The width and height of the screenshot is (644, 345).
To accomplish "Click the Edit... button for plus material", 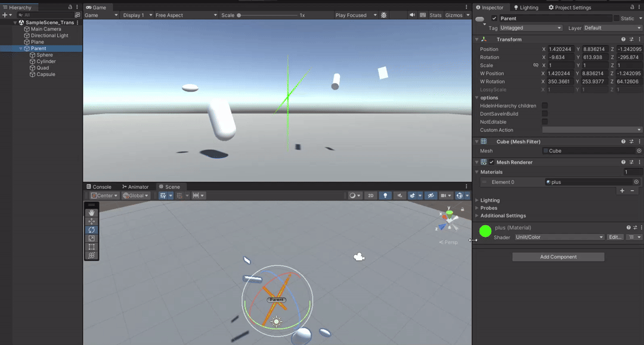I will coord(615,238).
